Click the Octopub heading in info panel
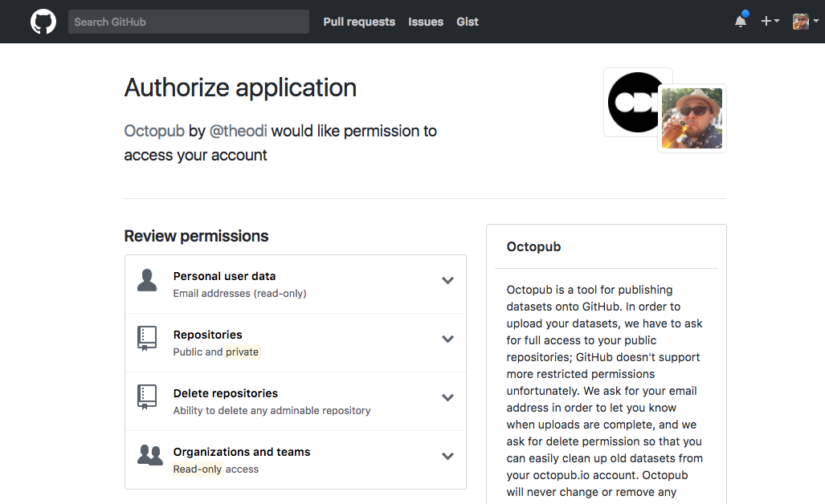 [x=533, y=246]
